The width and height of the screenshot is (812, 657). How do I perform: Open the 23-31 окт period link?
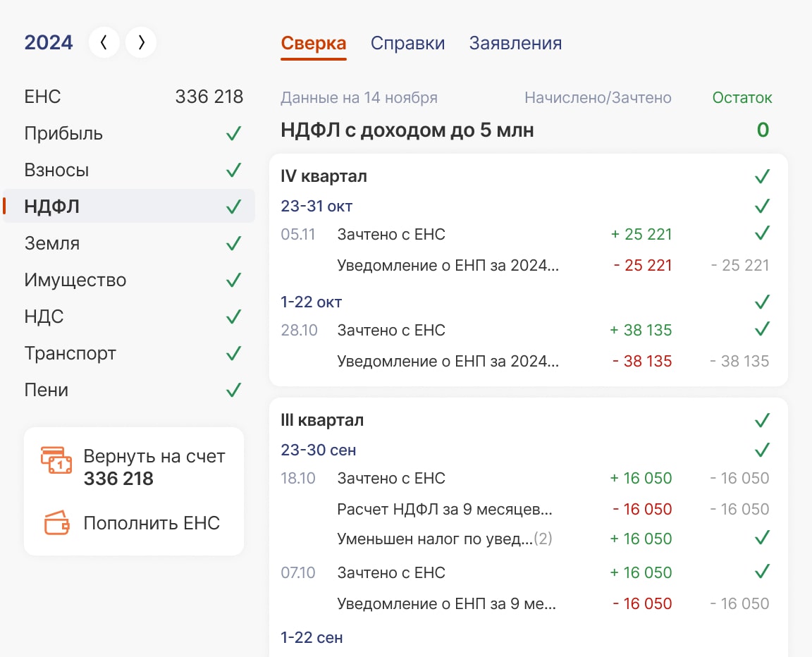click(316, 206)
